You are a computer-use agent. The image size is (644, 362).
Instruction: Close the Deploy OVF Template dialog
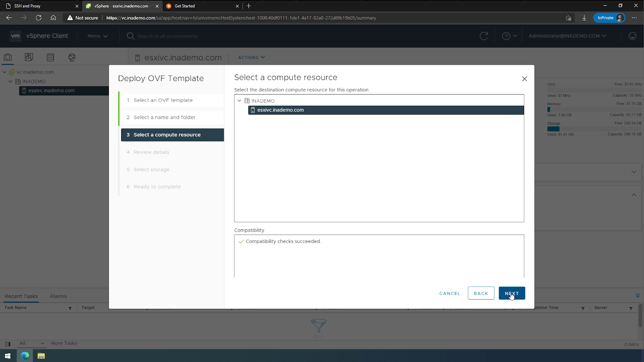pos(524,79)
